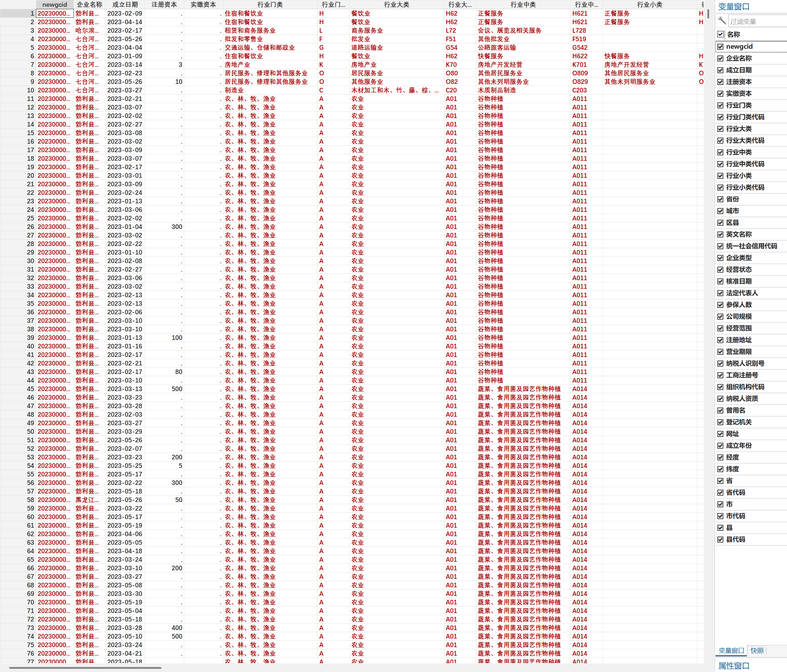Viewport: 787px width, 672px height.
Task: Uncheck the newgcid variable checkbox
Action: click(x=720, y=46)
